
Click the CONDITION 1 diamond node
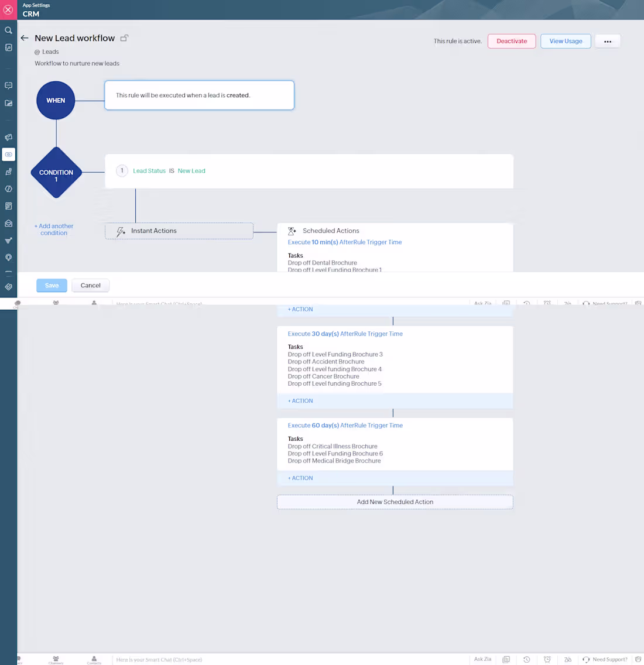[x=56, y=173]
